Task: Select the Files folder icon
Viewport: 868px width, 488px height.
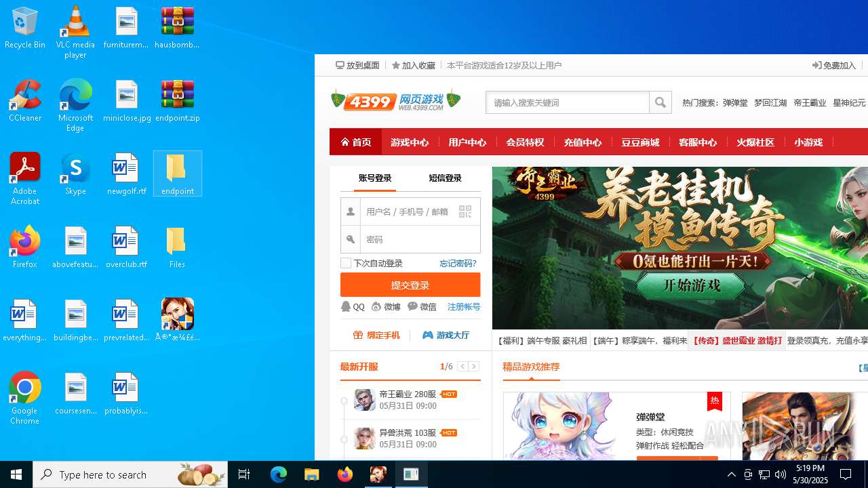Action: coord(177,247)
